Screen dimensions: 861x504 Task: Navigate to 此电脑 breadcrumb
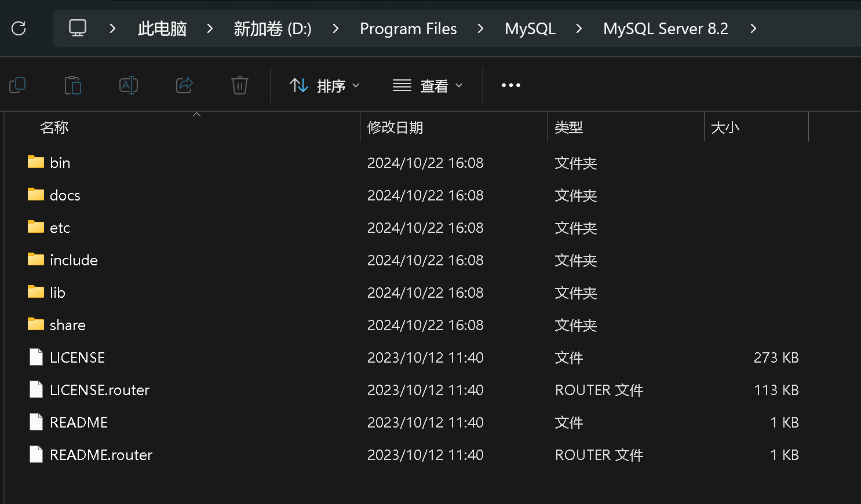click(162, 28)
